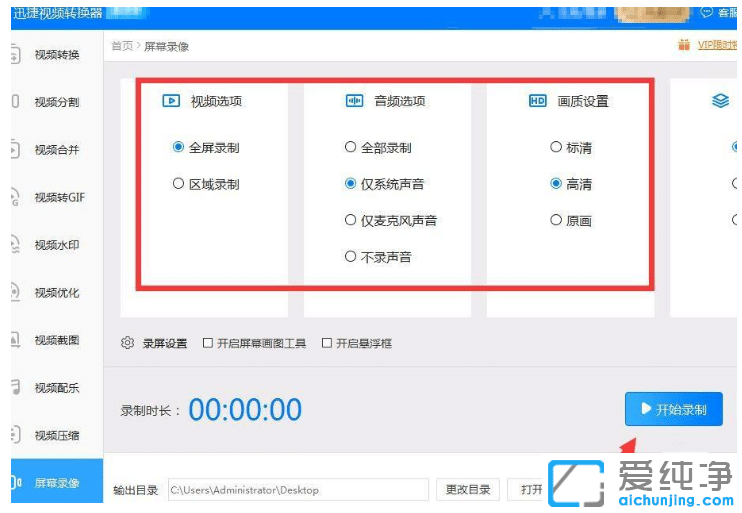This screenshot has height=513, width=742.
Task: Click the VIP gift icon
Action: point(684,45)
